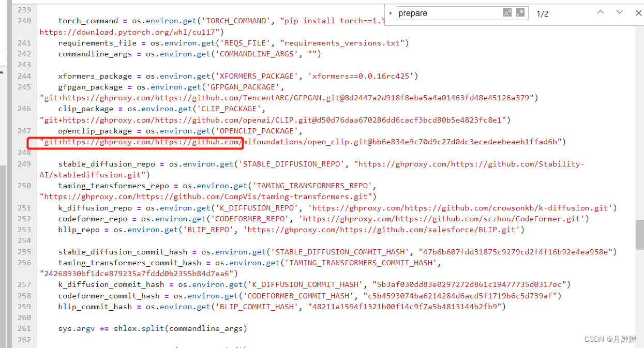
Task: Click line number 244 in gutter
Action: click(x=24, y=76)
